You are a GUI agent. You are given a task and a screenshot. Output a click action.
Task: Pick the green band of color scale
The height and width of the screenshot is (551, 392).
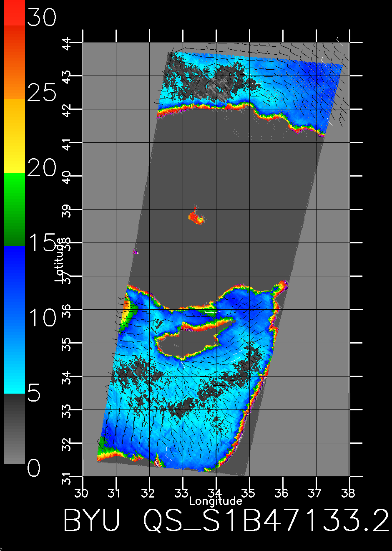tap(14, 209)
